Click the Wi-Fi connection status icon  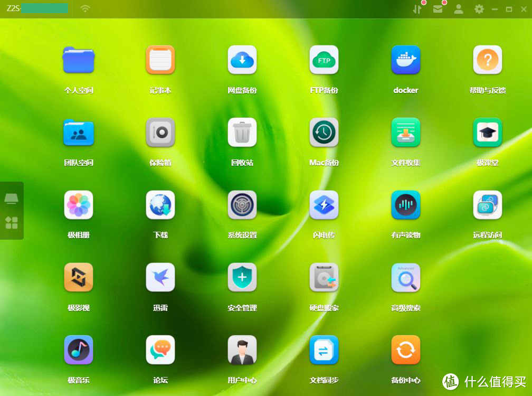tap(85, 8)
